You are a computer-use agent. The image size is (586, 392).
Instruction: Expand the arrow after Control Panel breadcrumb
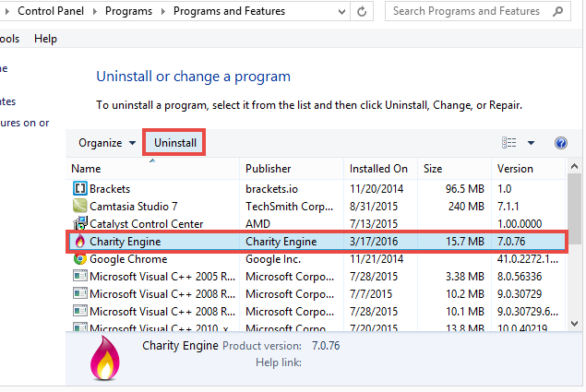click(94, 12)
